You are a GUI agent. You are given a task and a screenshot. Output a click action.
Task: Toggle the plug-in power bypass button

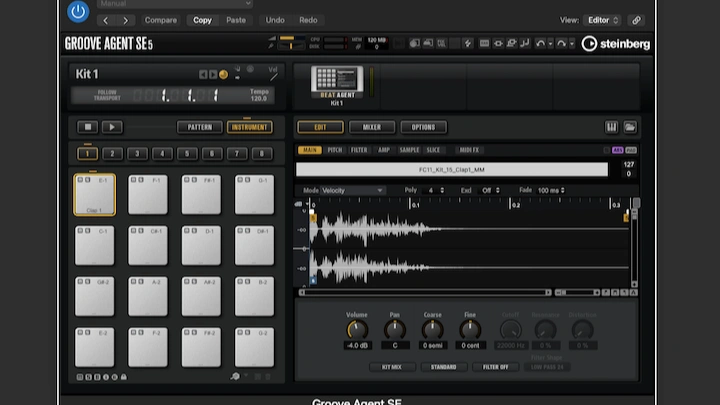[x=78, y=11]
